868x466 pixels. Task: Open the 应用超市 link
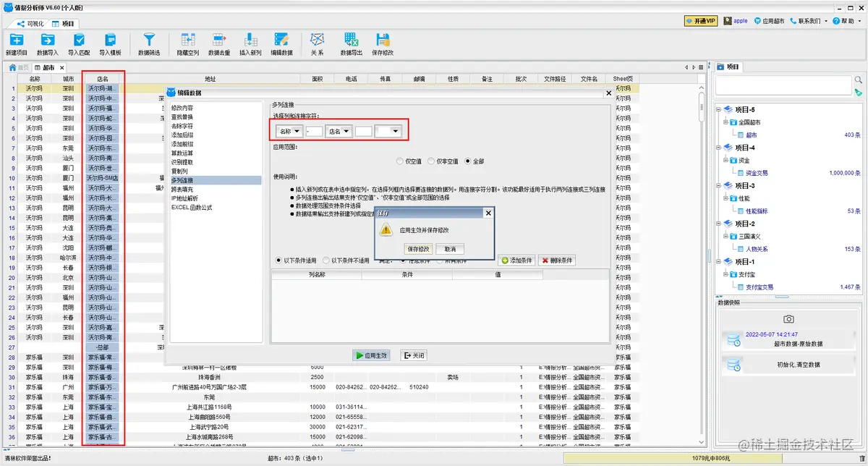(769, 21)
